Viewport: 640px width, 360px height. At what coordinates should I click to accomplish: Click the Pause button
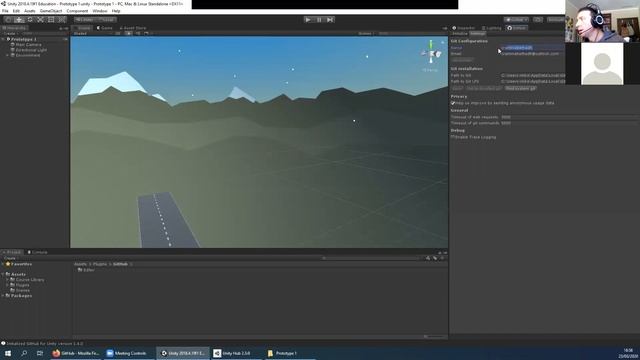point(319,20)
